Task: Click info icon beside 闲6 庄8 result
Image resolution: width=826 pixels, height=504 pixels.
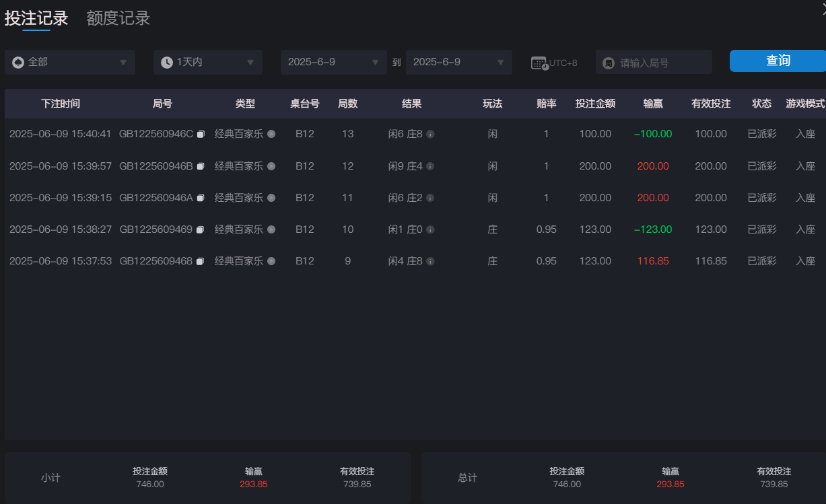Action: (430, 135)
